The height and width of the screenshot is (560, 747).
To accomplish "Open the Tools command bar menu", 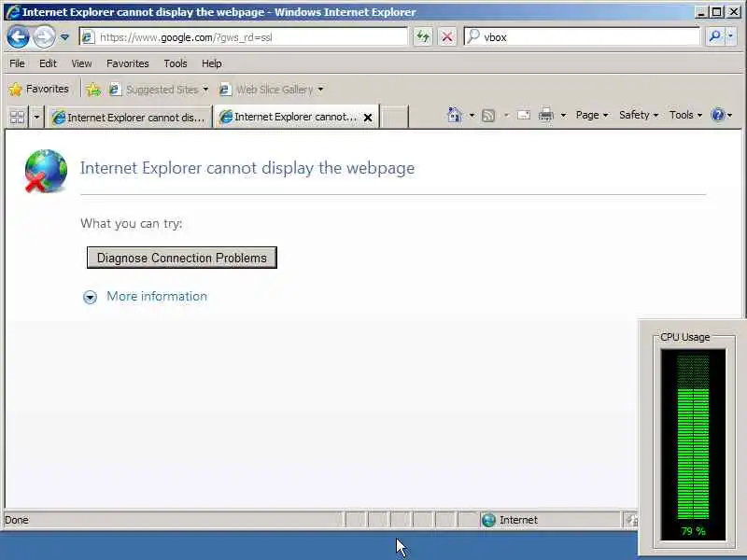I will tap(685, 115).
